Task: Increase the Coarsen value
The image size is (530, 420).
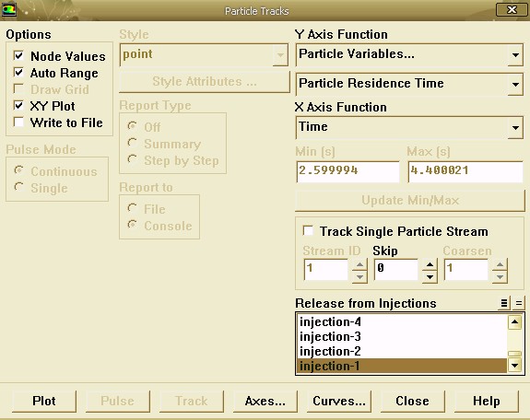Action: coord(500,264)
